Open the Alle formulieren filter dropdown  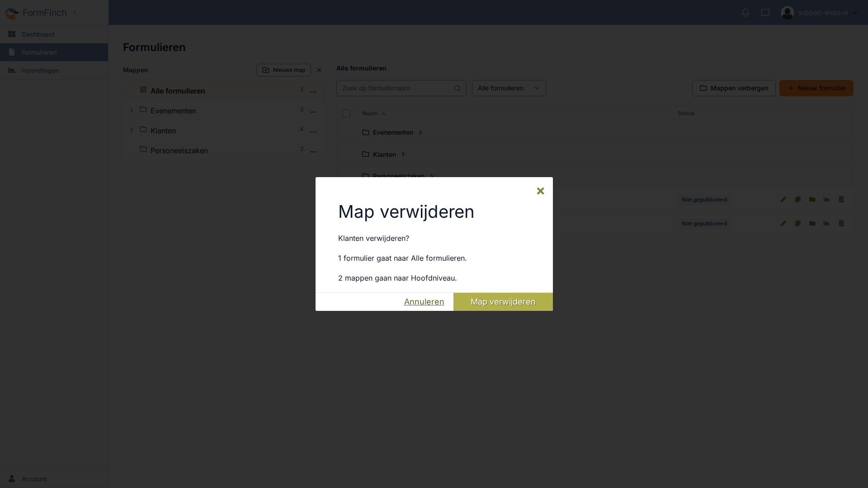[x=509, y=88]
